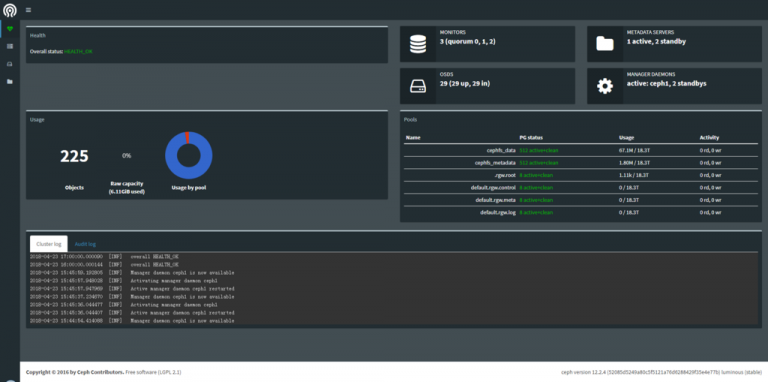Click the Usage by pool donut chart

189,155
